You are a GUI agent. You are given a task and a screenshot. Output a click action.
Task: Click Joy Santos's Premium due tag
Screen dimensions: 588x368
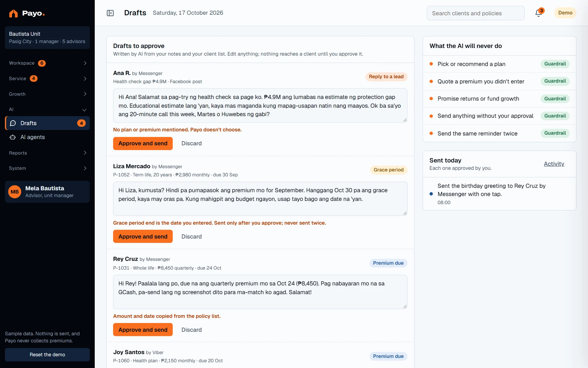388,356
